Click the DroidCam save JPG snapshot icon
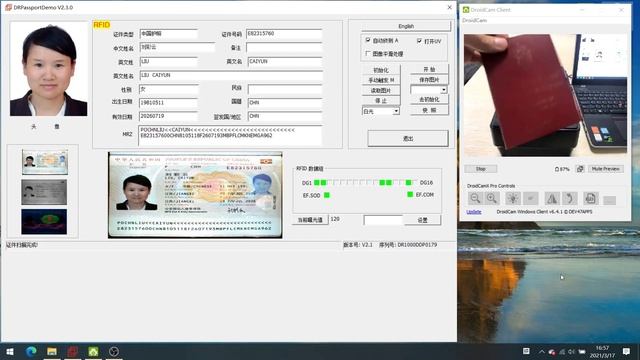This screenshot has height=360, width=640. tap(591, 198)
